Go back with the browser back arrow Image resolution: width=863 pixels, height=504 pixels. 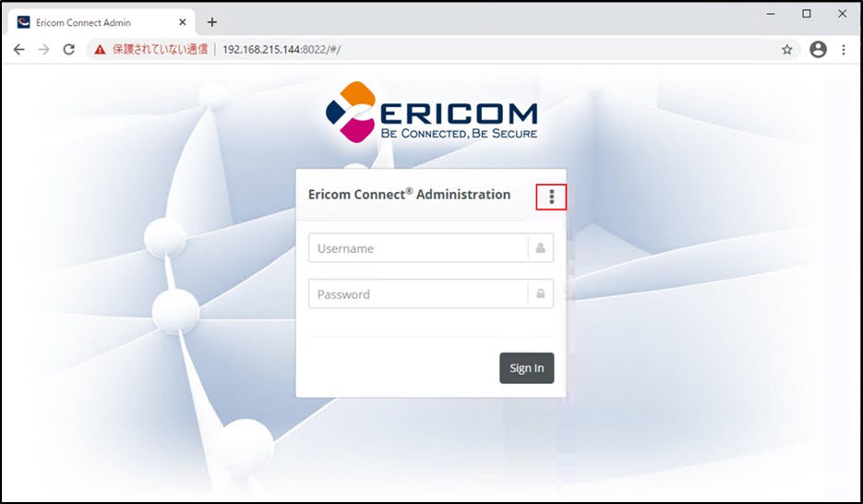coord(18,50)
